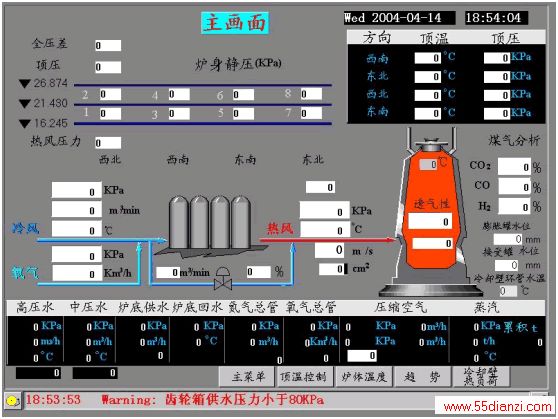Viewport: 558px width, 419px height.
Task: Open the 炉体温度 furnace body temperature page
Action: pos(364,377)
